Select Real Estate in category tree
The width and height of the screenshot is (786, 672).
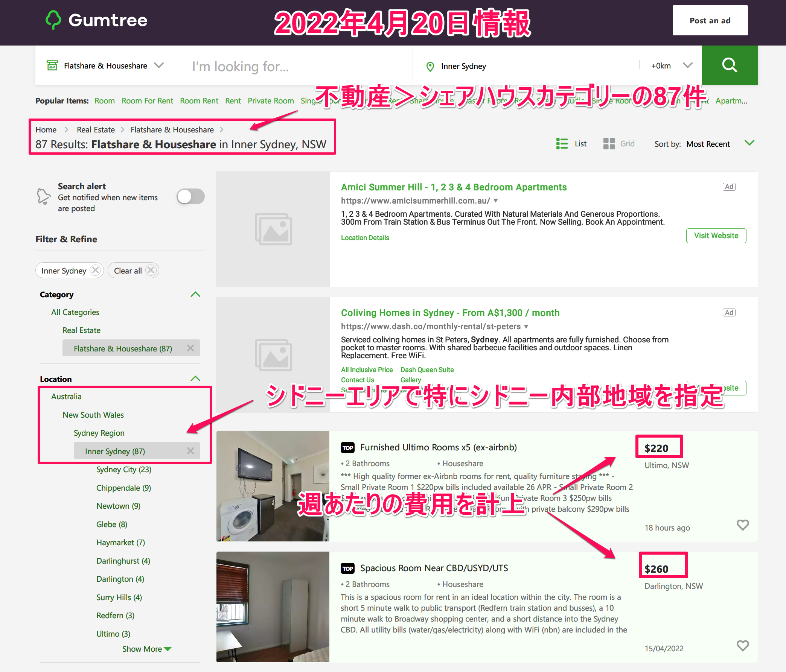81,330
